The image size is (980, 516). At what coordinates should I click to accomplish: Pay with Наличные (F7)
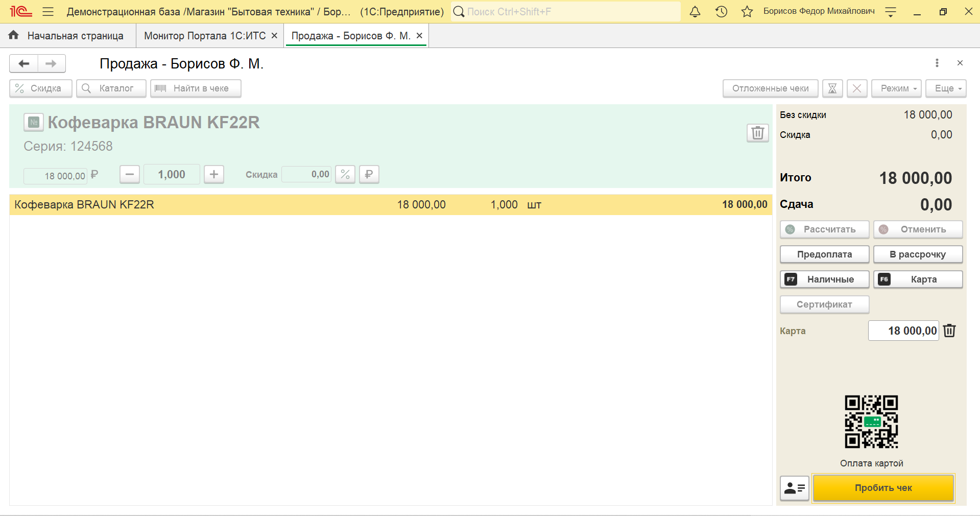point(824,279)
